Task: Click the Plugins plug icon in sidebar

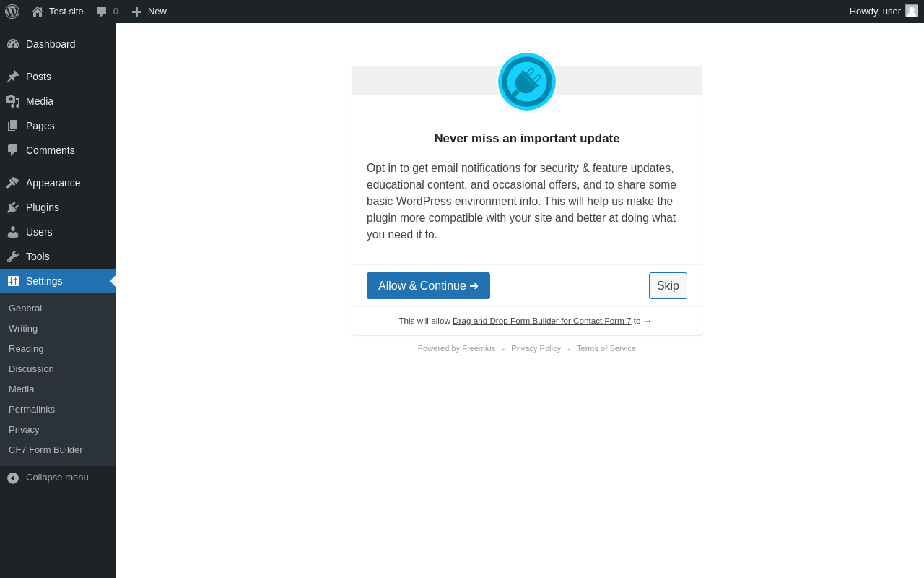Action: tap(13, 207)
